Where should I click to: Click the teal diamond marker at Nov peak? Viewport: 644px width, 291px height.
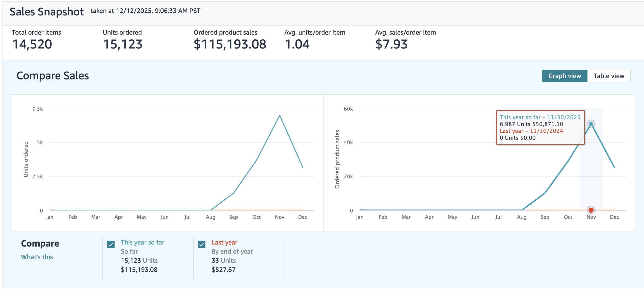tap(591, 124)
